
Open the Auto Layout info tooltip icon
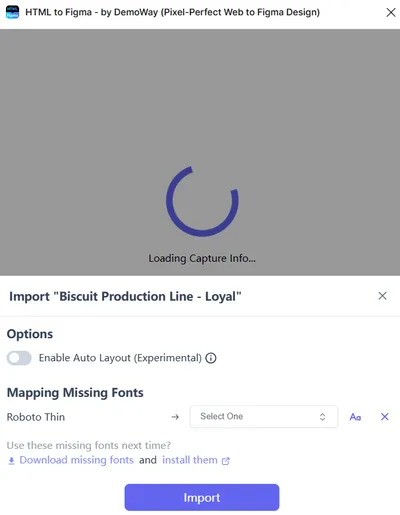point(211,358)
